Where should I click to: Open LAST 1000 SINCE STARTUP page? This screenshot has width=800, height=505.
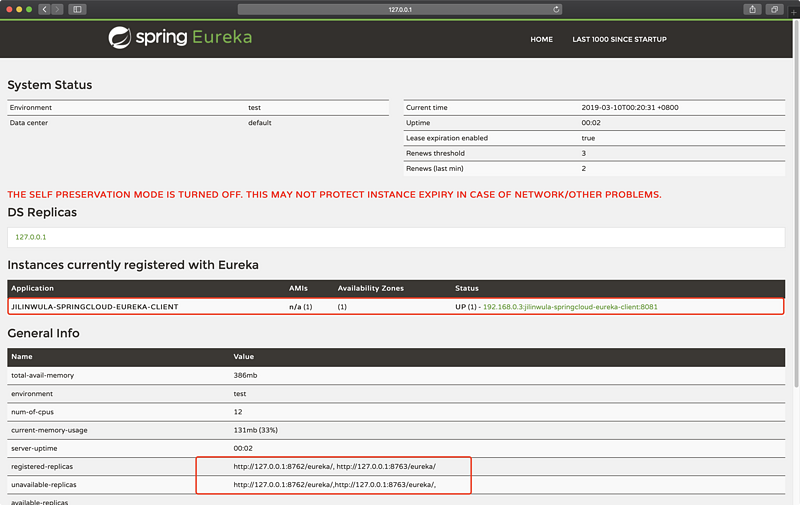619,39
